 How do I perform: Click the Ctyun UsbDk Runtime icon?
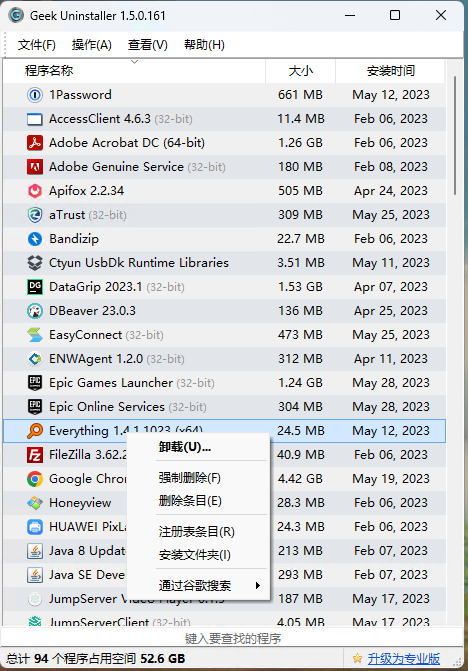35,262
